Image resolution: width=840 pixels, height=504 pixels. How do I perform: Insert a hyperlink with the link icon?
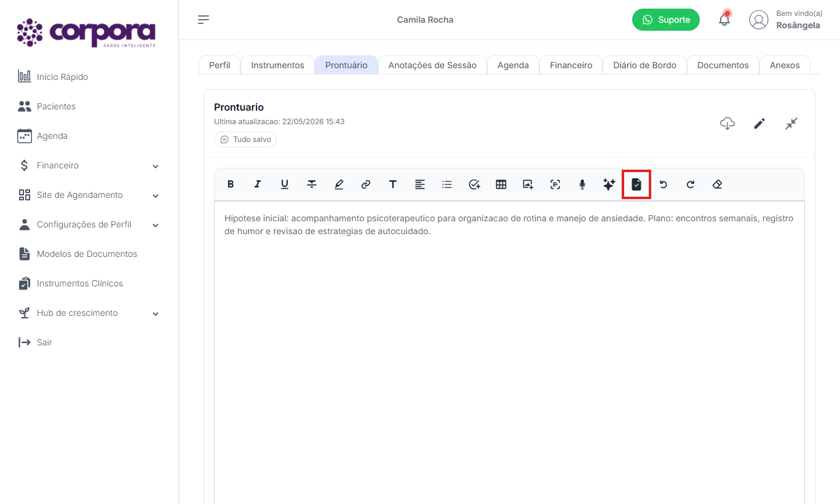(366, 184)
